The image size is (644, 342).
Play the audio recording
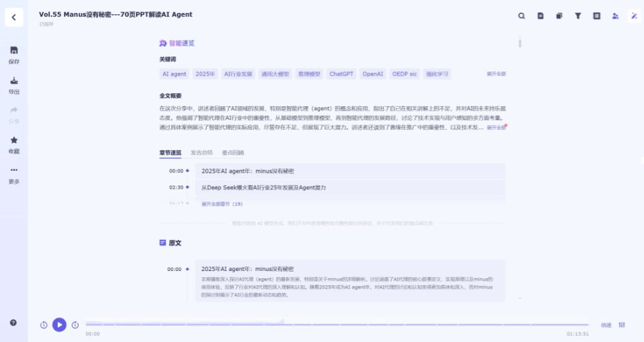60,324
